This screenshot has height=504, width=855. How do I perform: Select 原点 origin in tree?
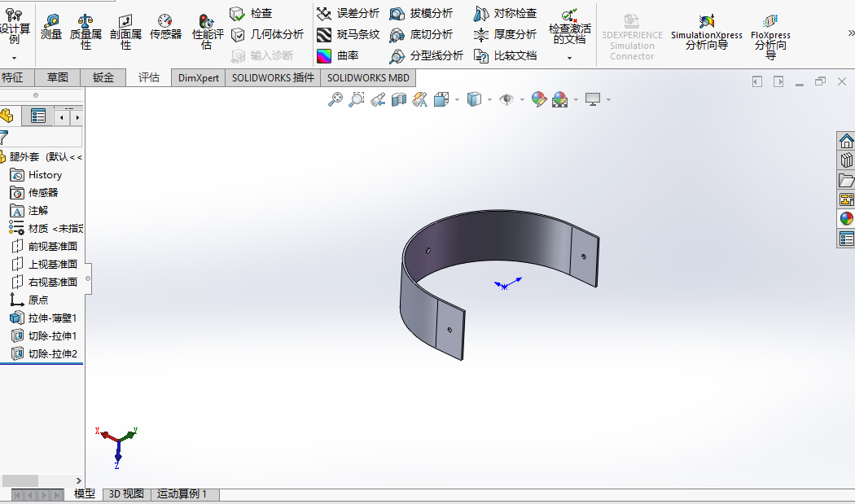point(29,300)
